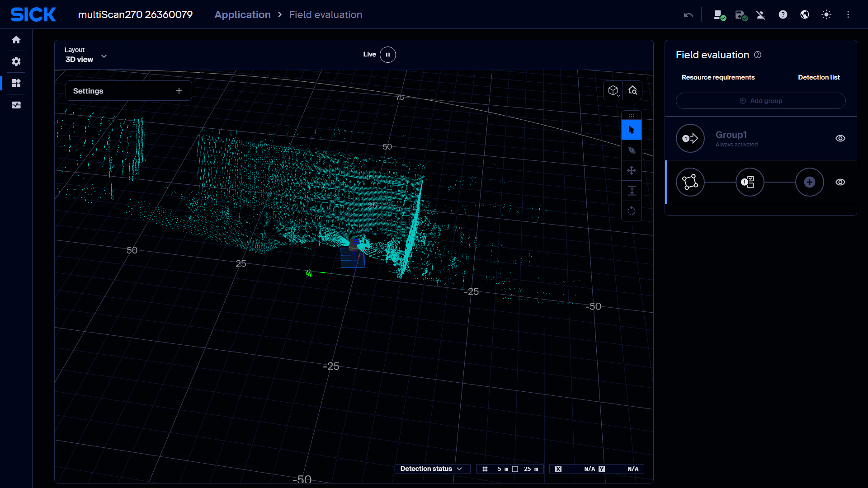Select the field polygon shape node

[x=690, y=182]
